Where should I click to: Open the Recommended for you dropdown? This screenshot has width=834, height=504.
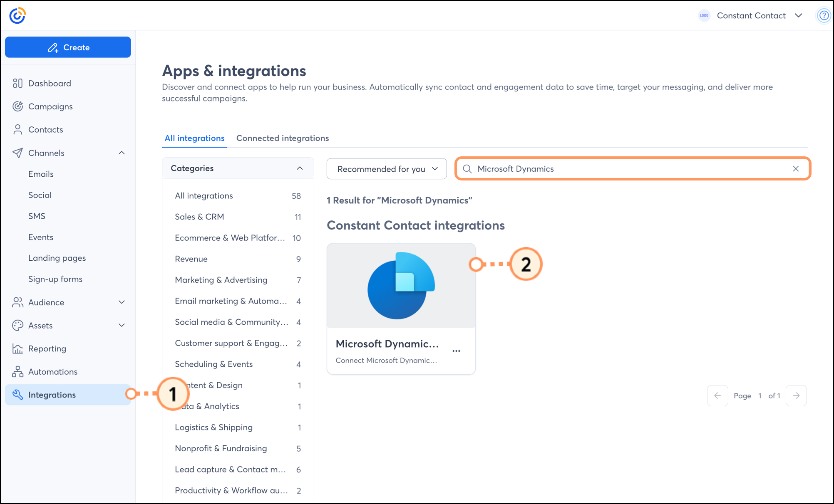(387, 169)
